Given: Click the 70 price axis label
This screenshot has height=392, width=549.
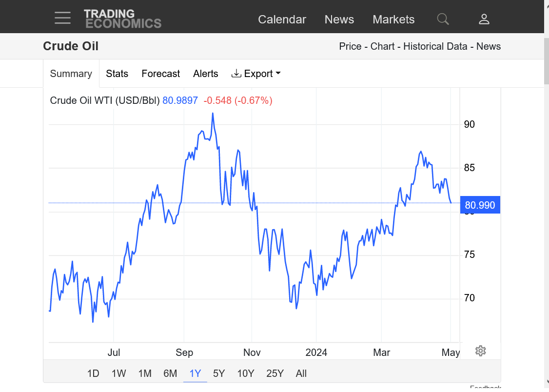Looking at the screenshot, I should tap(469, 298).
